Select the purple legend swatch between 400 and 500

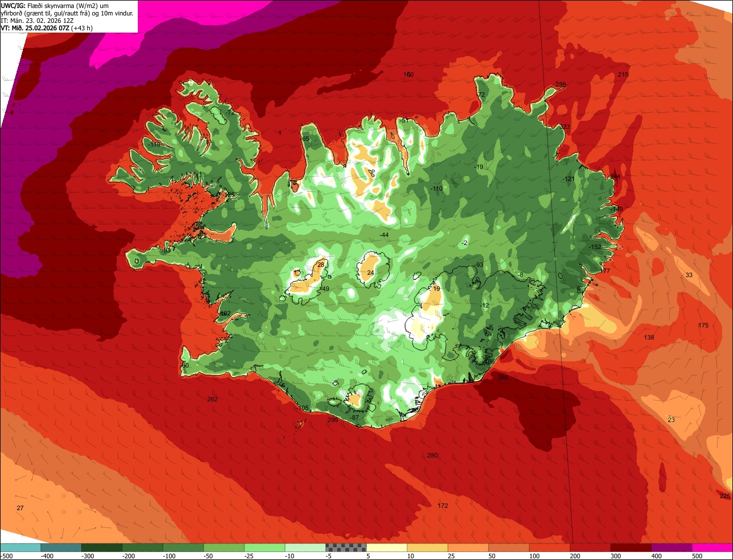coord(672,547)
